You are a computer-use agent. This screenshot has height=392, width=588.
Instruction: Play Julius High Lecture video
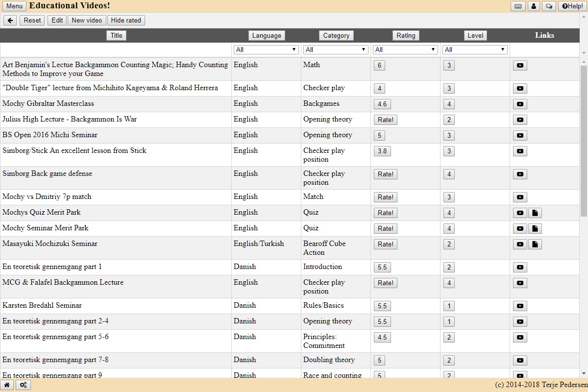(x=520, y=120)
